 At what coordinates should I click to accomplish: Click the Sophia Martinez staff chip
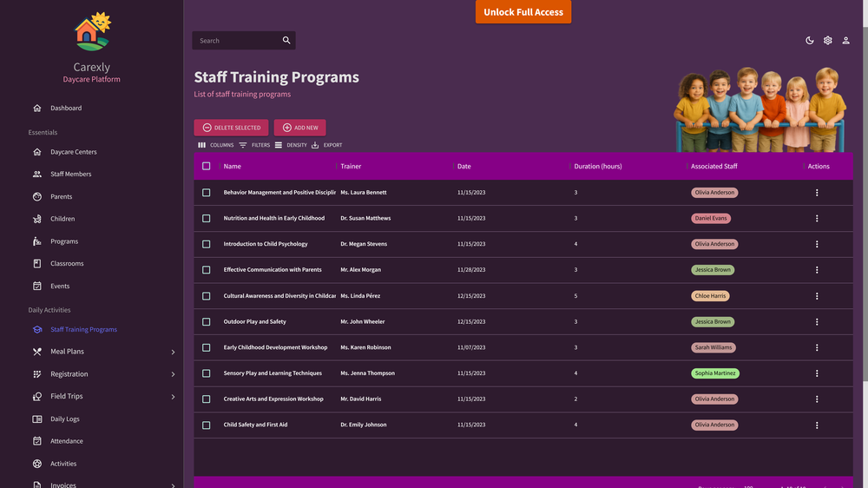(x=714, y=373)
